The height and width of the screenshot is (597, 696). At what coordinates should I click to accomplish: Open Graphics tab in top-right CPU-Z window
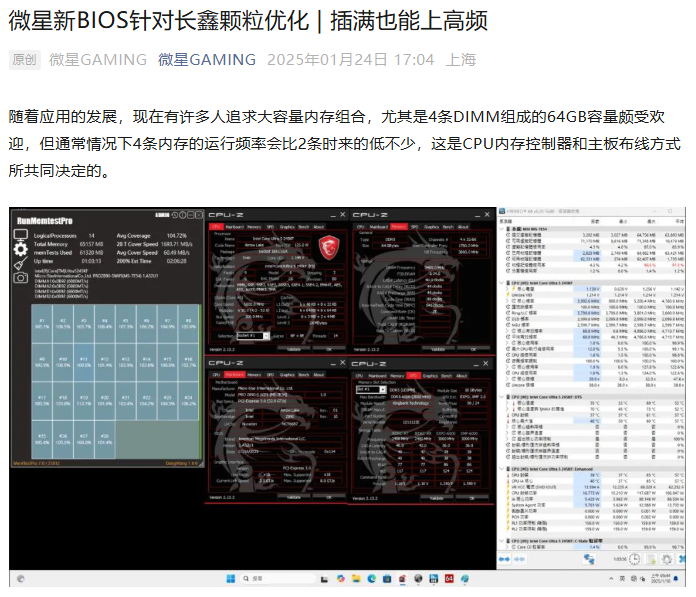click(x=431, y=227)
